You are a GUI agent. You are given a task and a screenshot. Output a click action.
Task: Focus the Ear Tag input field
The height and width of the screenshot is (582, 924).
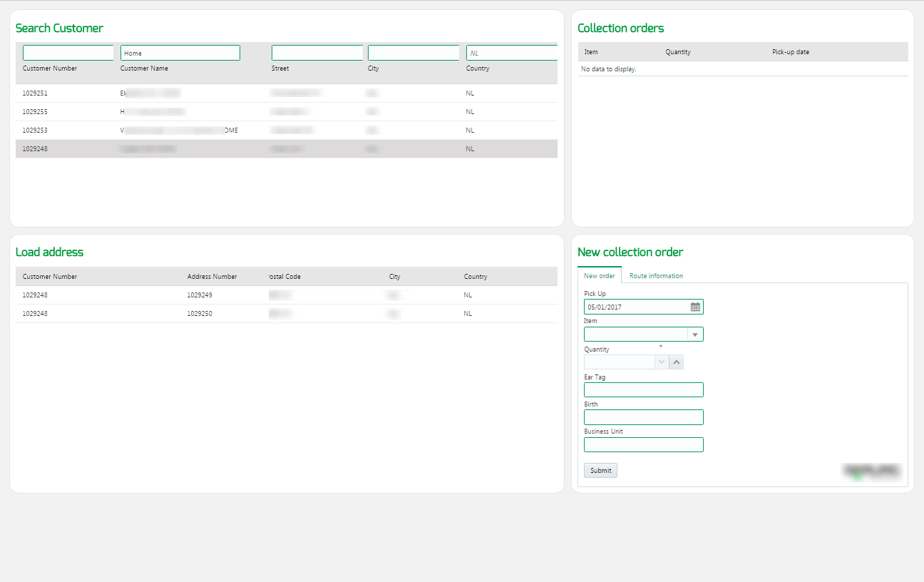pyautogui.click(x=644, y=389)
